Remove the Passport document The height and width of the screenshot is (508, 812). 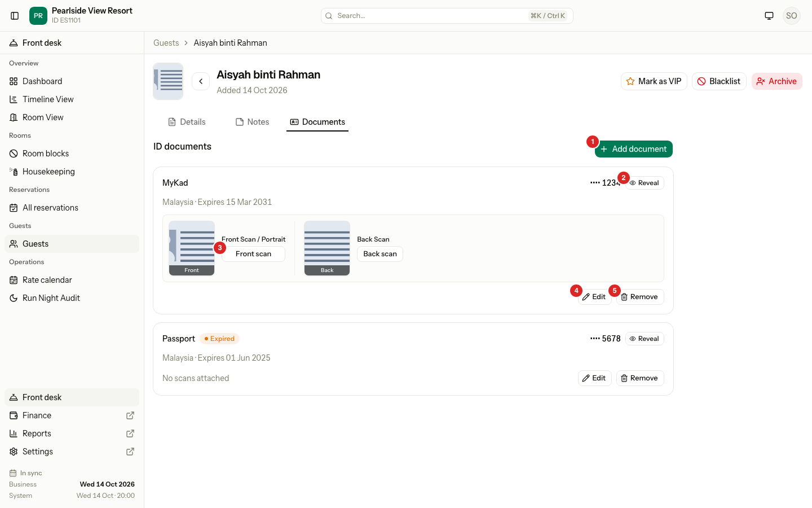click(640, 378)
